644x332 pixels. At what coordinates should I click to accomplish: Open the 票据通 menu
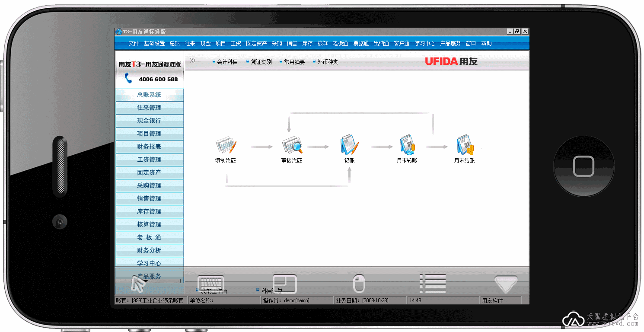(360, 43)
